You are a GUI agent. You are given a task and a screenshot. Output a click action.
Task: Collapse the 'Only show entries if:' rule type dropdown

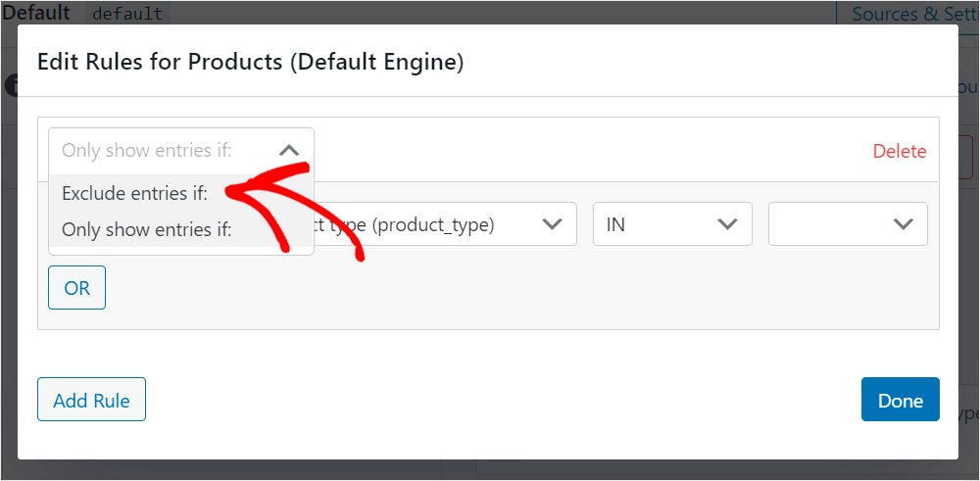tap(180, 151)
